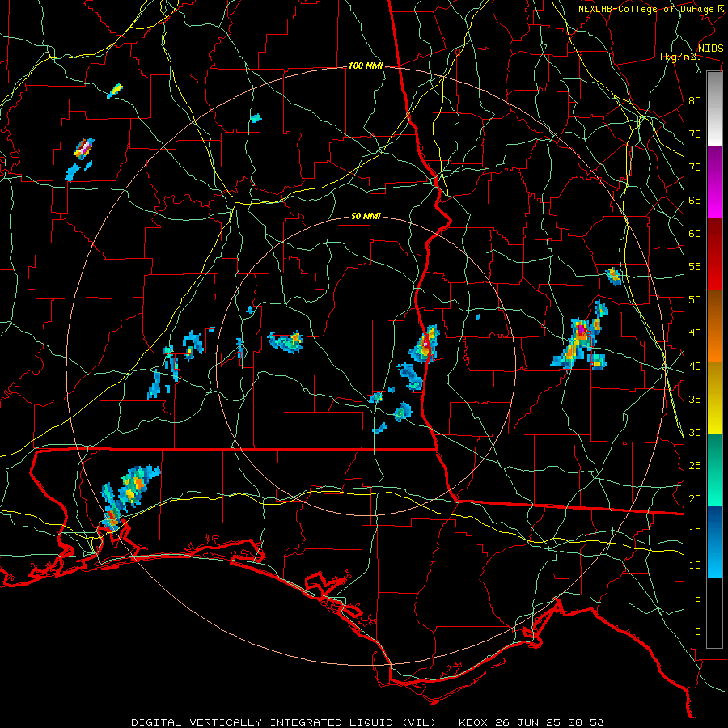Screen dimensions: 728x728
Task: Pick the yellow segment of the color bar
Action: (714, 398)
